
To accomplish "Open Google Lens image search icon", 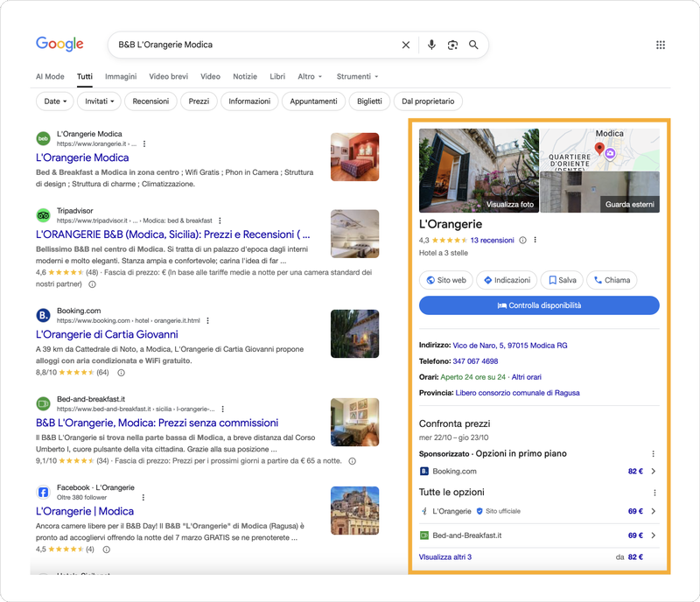I will point(452,45).
